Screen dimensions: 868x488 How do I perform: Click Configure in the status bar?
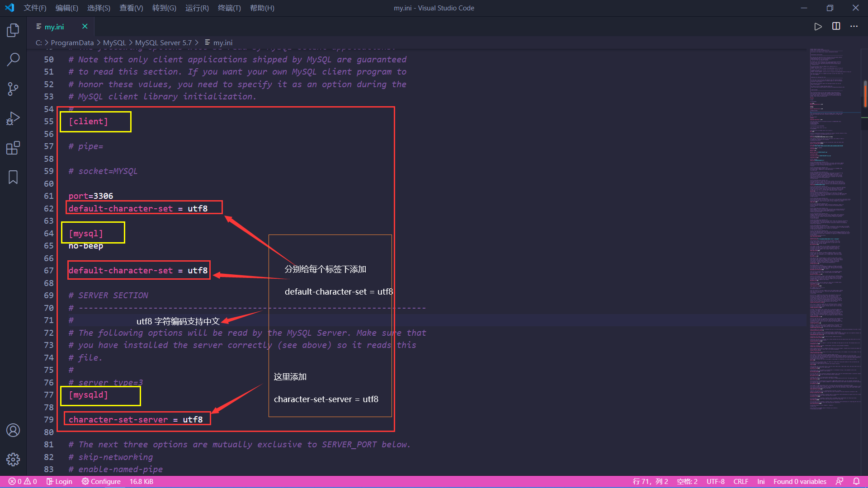point(101,481)
